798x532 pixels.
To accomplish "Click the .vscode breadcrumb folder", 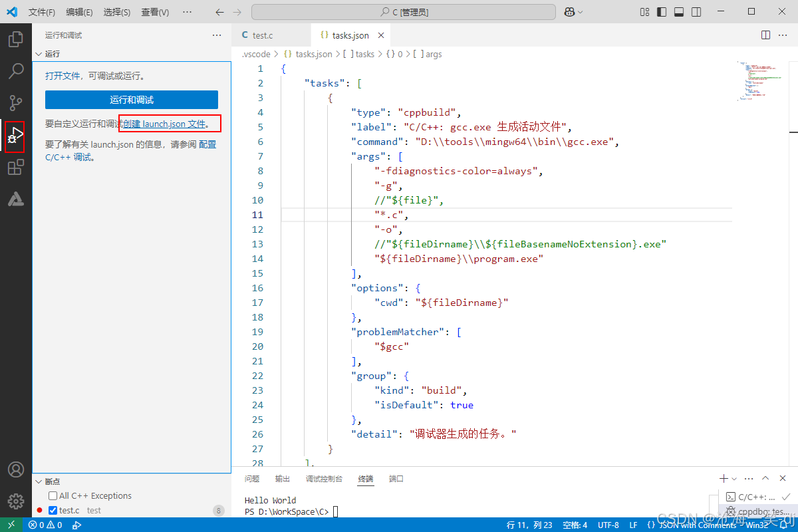I will coord(257,54).
